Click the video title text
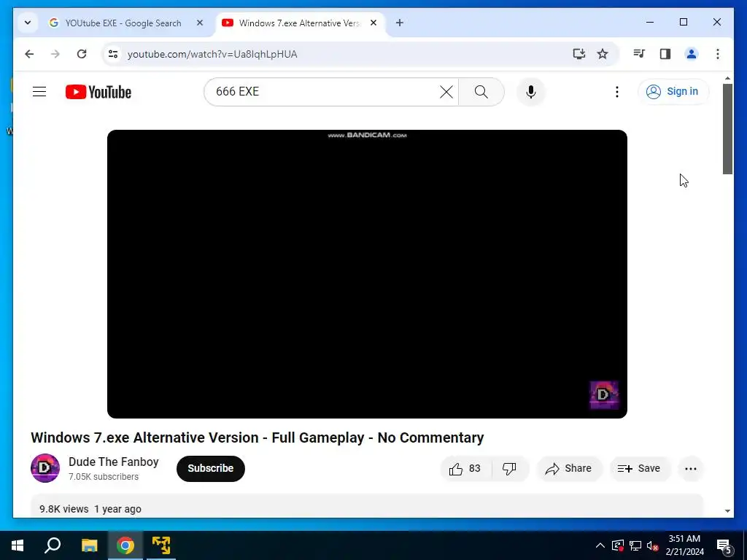The height and width of the screenshot is (560, 747). click(x=258, y=437)
